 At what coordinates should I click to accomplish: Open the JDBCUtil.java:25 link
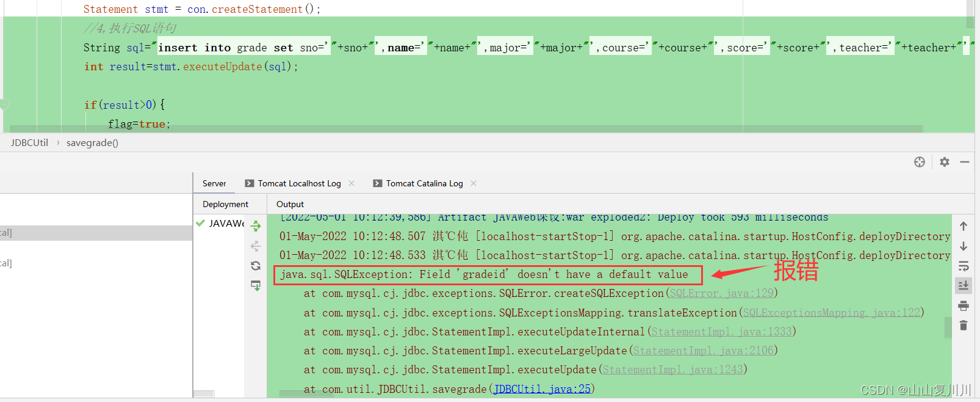click(542, 389)
